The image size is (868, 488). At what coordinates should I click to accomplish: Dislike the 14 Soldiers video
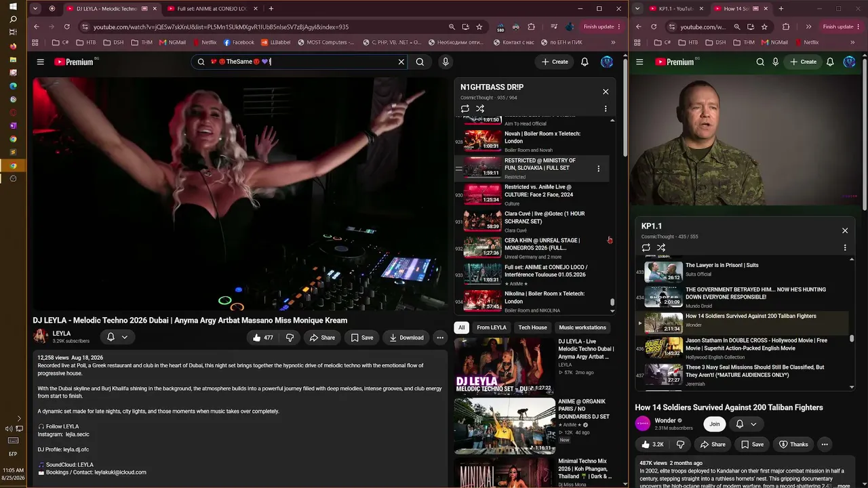pos(680,444)
